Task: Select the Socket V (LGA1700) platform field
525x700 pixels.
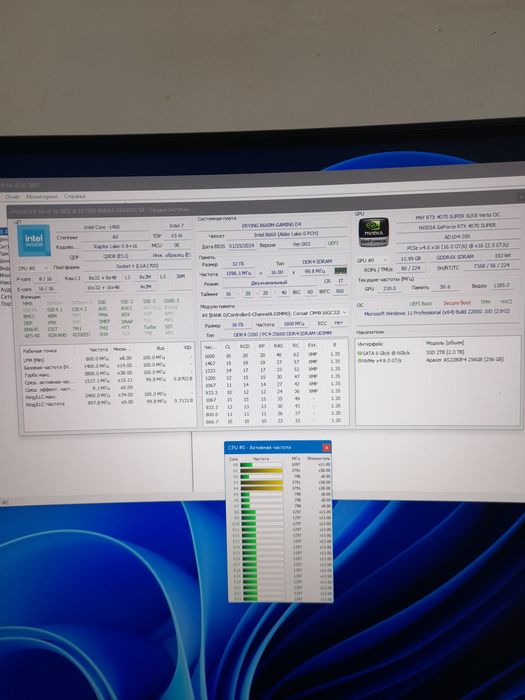Action: click(137, 266)
